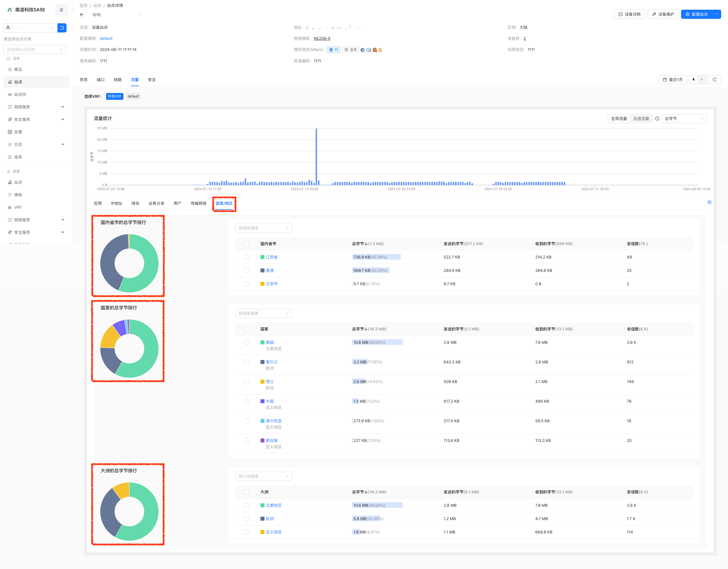728x569 pixels.
Task: Select the checkbox for 江苏省 row
Action: pyautogui.click(x=246, y=257)
